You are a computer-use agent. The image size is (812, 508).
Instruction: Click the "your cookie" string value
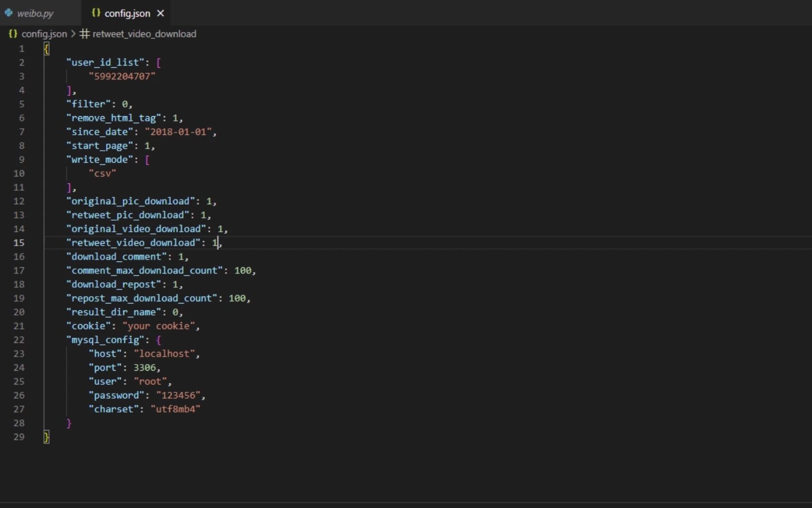coord(159,326)
